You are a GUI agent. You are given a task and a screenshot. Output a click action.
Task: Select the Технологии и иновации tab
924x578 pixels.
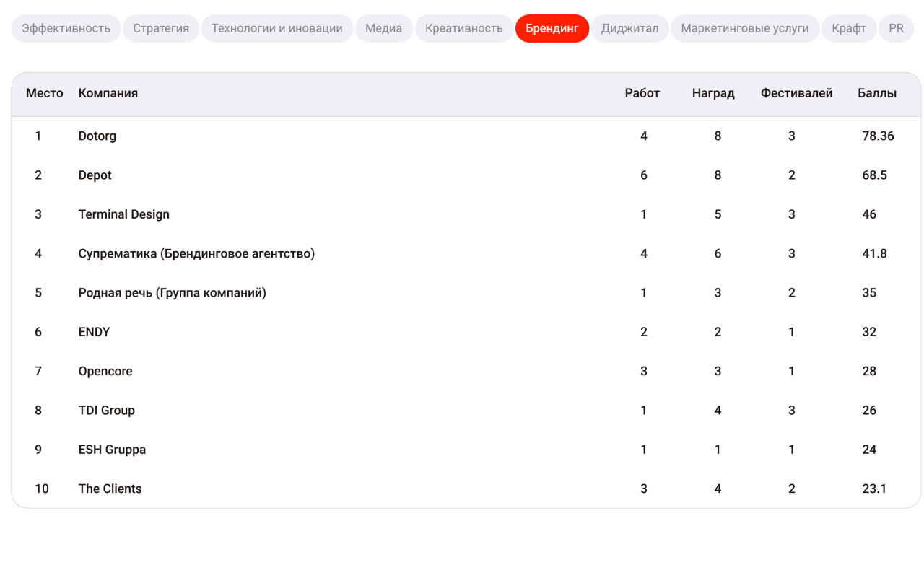pyautogui.click(x=277, y=28)
